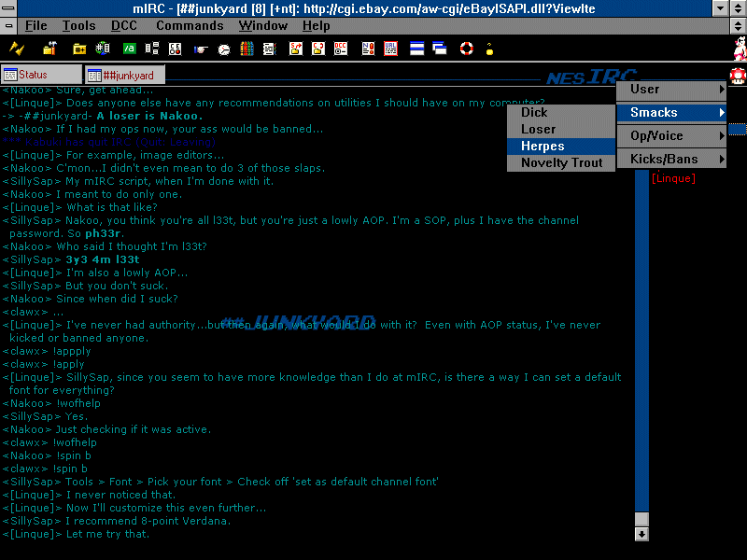Open the Commands menu

190,26
